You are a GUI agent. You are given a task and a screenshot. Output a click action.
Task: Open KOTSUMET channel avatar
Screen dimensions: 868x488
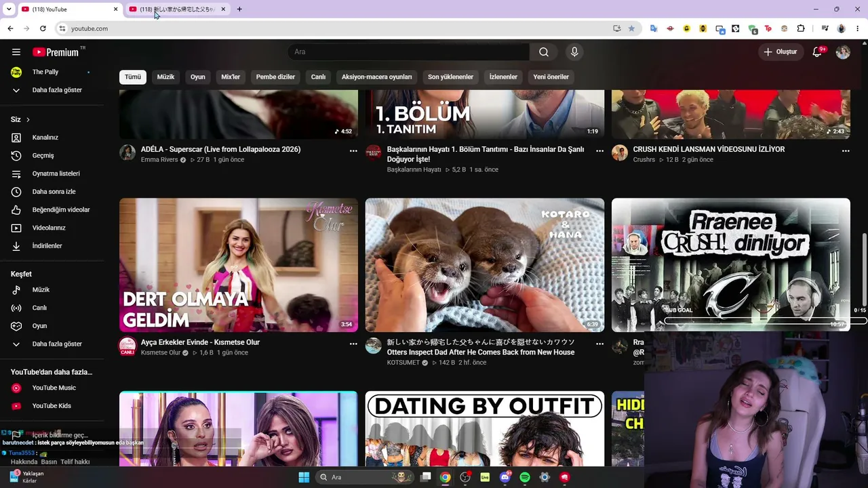(374, 346)
